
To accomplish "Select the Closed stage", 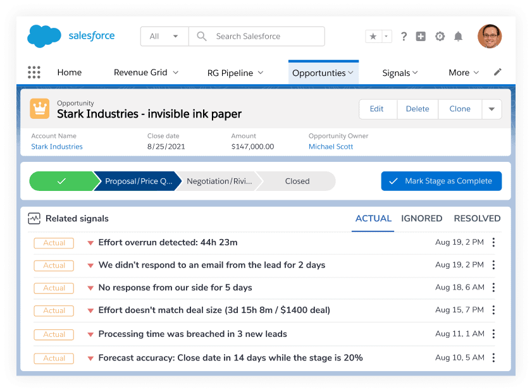I will 297,181.
